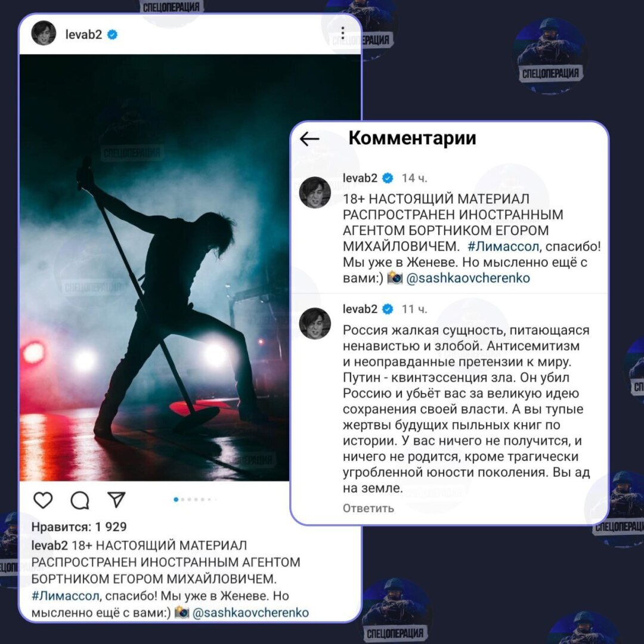Select levab2 username in post header
This screenshot has width=644, height=644.
[83, 35]
